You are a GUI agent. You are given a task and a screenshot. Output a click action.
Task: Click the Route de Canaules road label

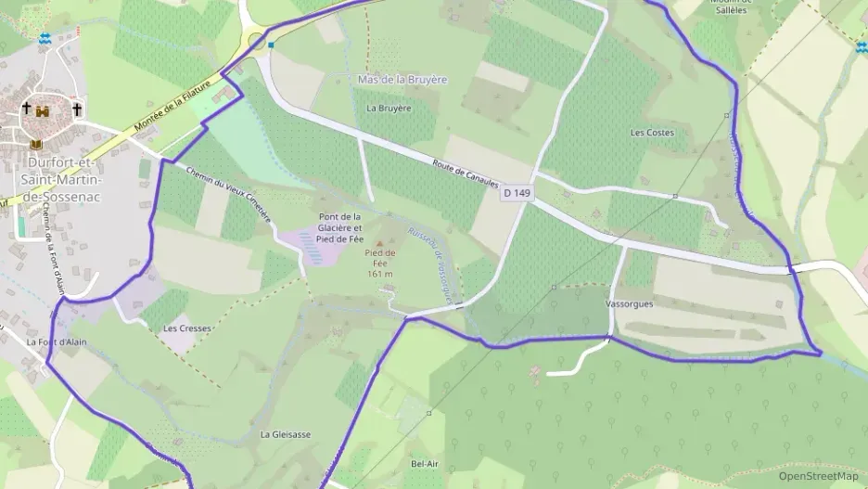[466, 174]
